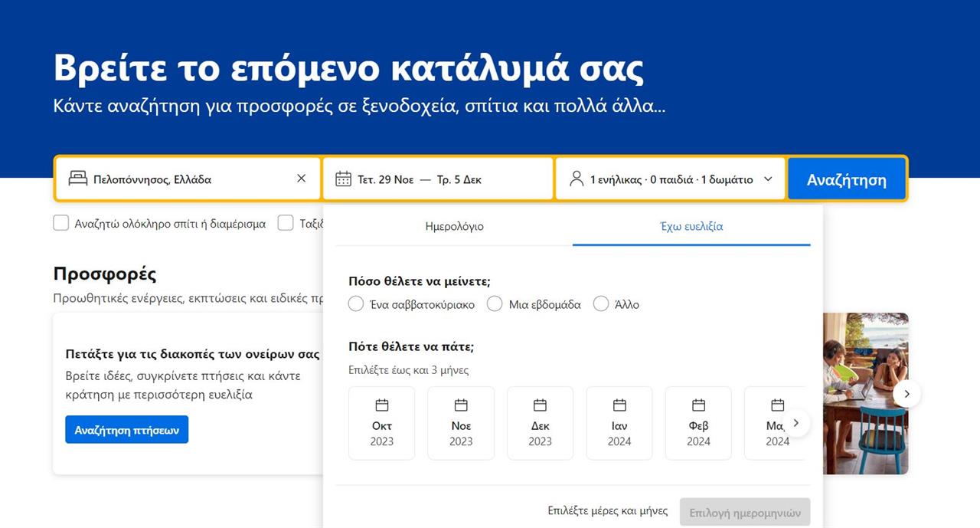The width and height of the screenshot is (980, 528).
Task: Show next offer with carousel arrow
Action: (906, 394)
